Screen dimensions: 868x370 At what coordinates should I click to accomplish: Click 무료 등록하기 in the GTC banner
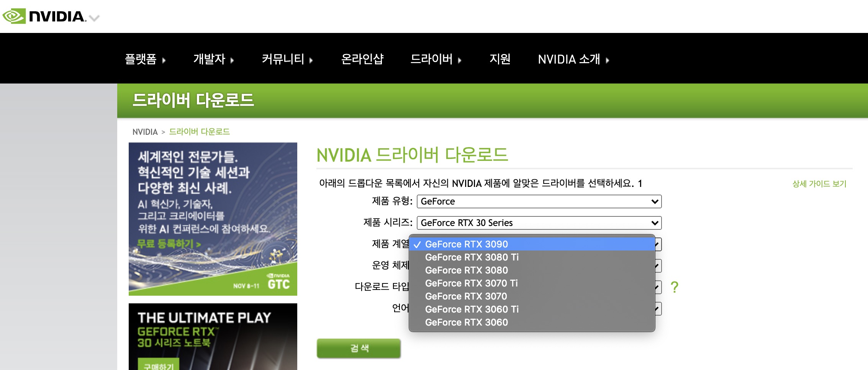click(169, 244)
